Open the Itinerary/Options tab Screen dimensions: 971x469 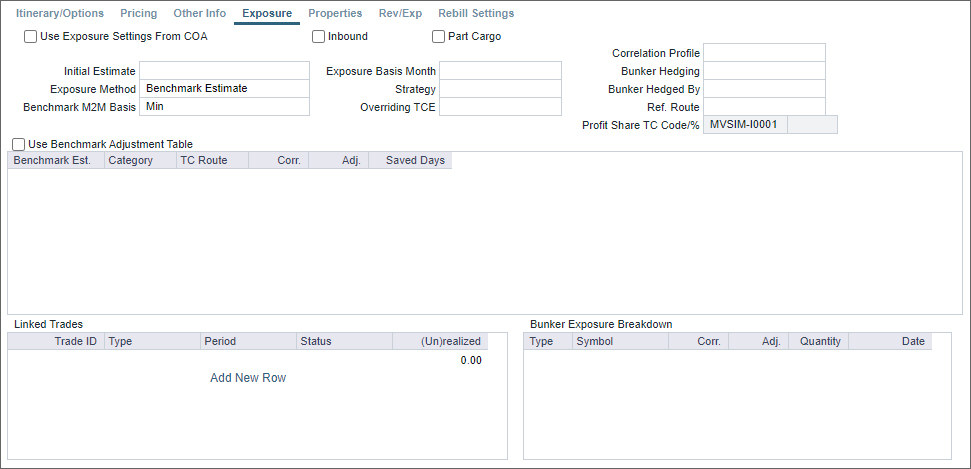point(60,14)
